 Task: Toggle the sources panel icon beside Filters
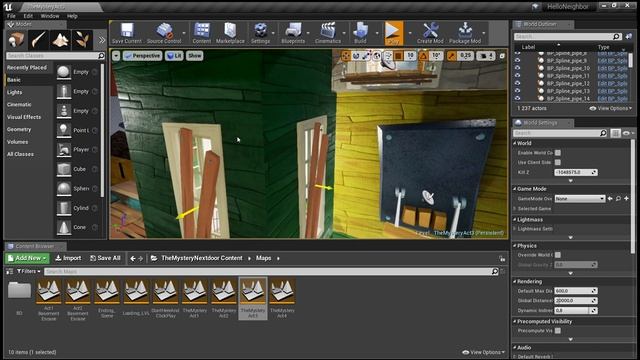(9, 271)
